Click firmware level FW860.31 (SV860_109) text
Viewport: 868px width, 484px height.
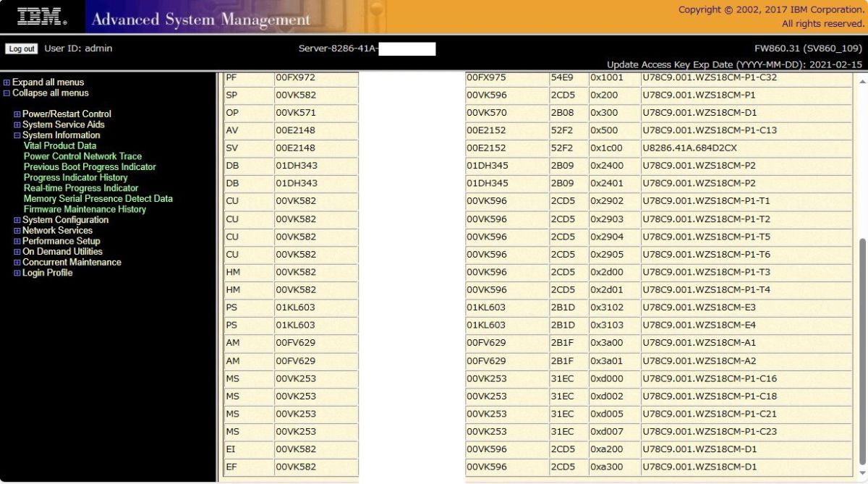pyautogui.click(x=808, y=48)
